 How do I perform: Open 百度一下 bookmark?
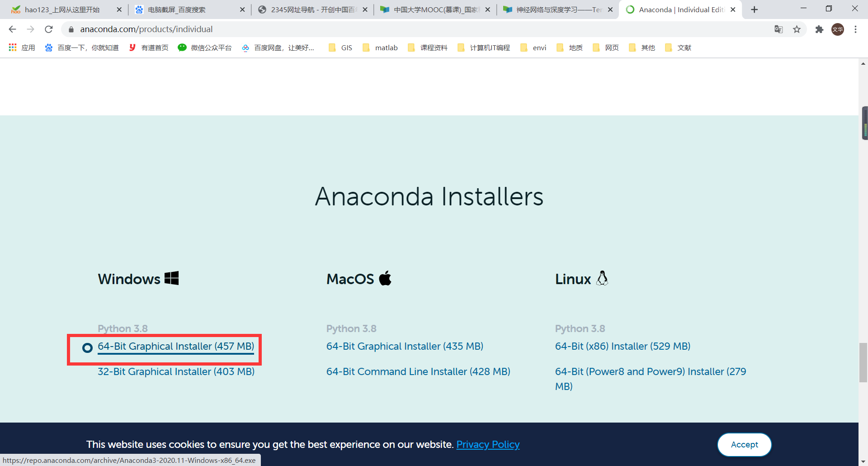(82, 48)
